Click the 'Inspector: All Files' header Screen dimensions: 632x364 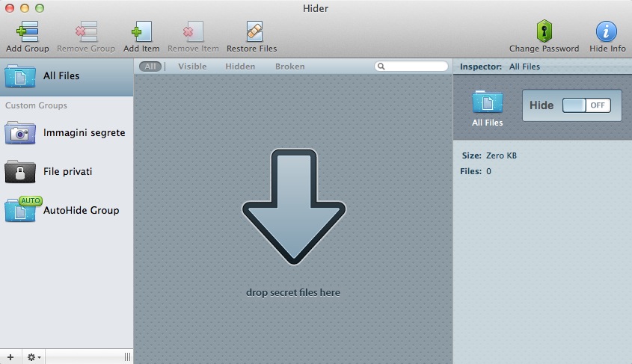pyautogui.click(x=500, y=67)
